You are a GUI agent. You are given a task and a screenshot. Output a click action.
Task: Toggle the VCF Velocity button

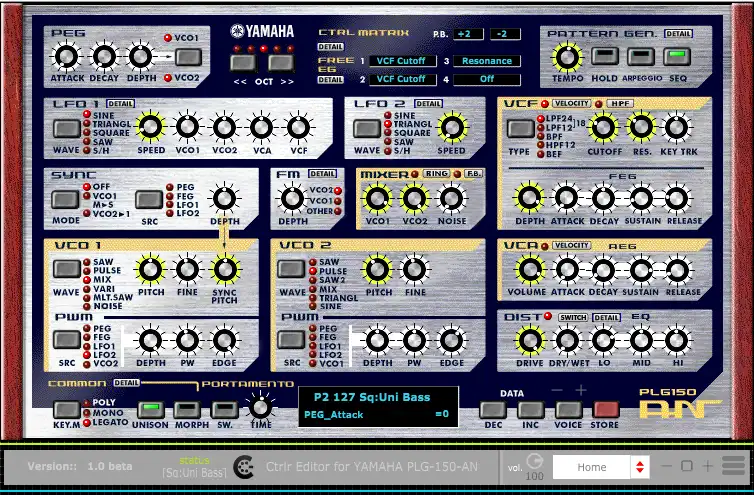[x=571, y=103]
